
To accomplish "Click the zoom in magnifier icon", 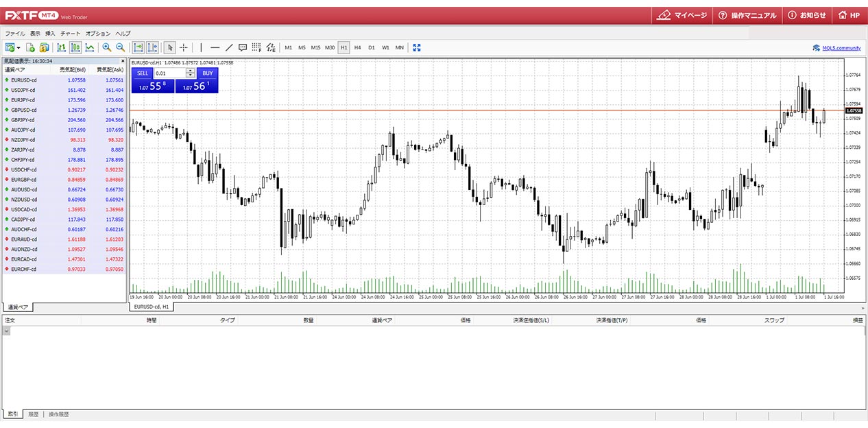I will point(106,47).
